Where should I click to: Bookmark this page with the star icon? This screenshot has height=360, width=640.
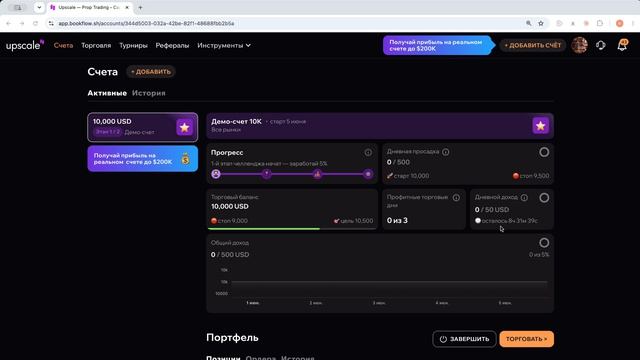(541, 24)
